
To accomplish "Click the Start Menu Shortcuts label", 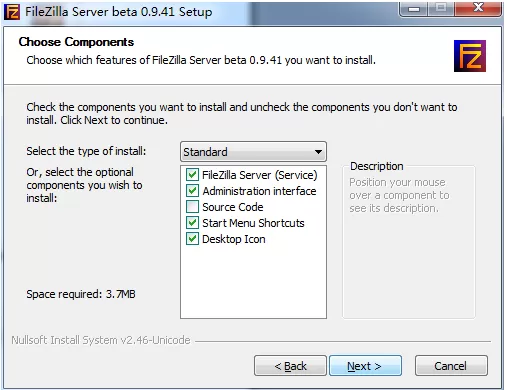I will point(253,223).
